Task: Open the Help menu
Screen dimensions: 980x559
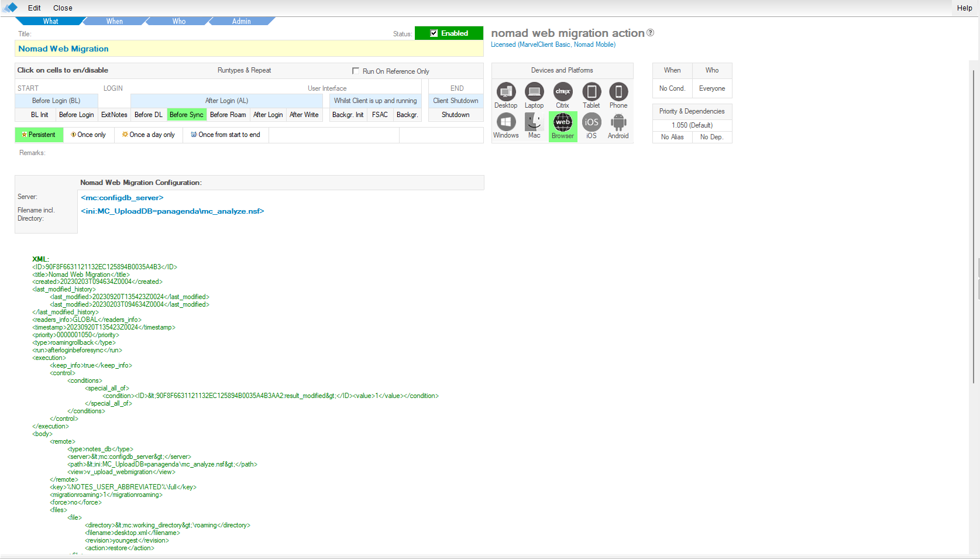Action: 964,8
